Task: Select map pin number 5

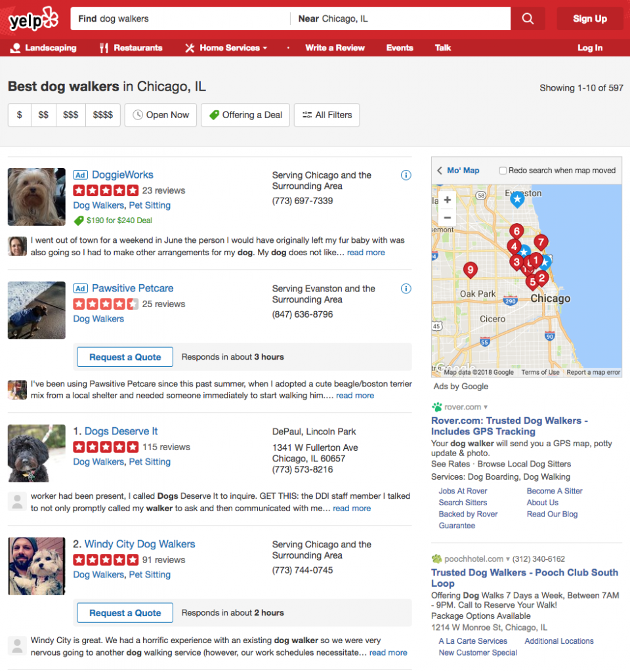Action: click(532, 282)
